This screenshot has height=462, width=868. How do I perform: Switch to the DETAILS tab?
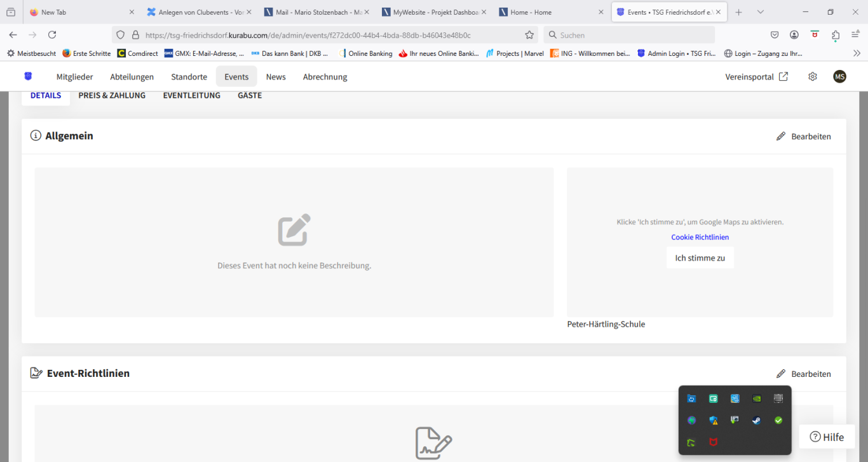pyautogui.click(x=46, y=95)
